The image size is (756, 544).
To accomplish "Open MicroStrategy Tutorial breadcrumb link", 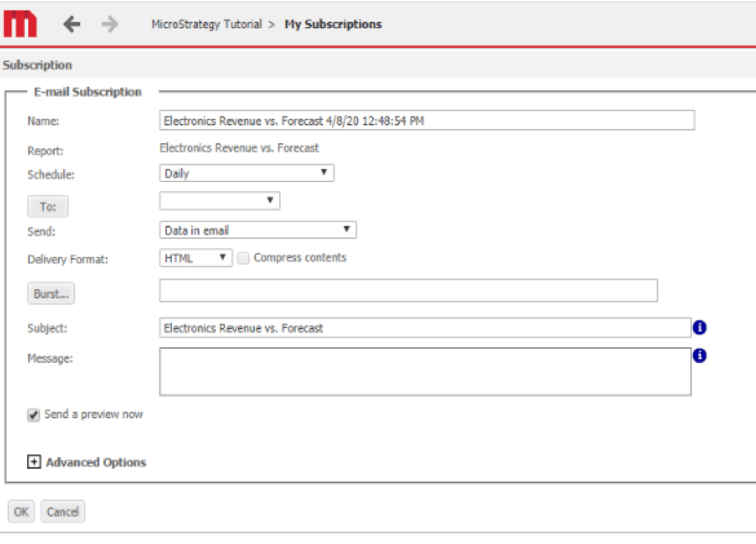I will 206,25.
